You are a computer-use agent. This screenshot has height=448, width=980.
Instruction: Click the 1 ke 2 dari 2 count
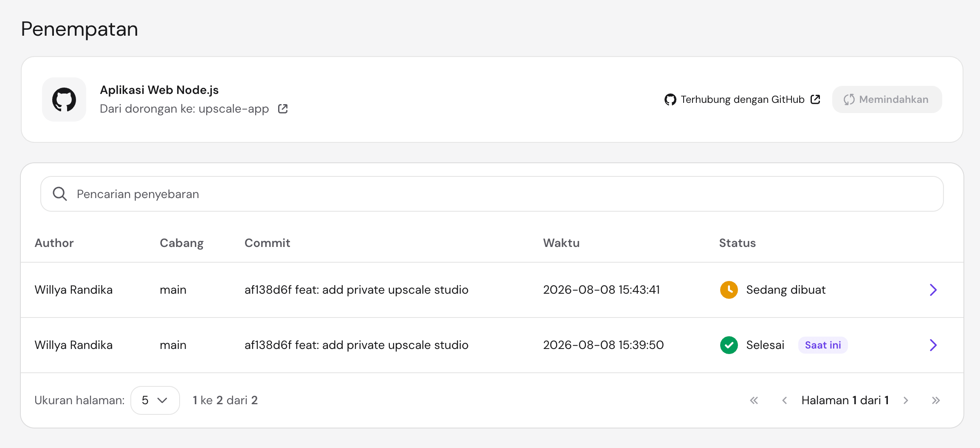coord(225,400)
